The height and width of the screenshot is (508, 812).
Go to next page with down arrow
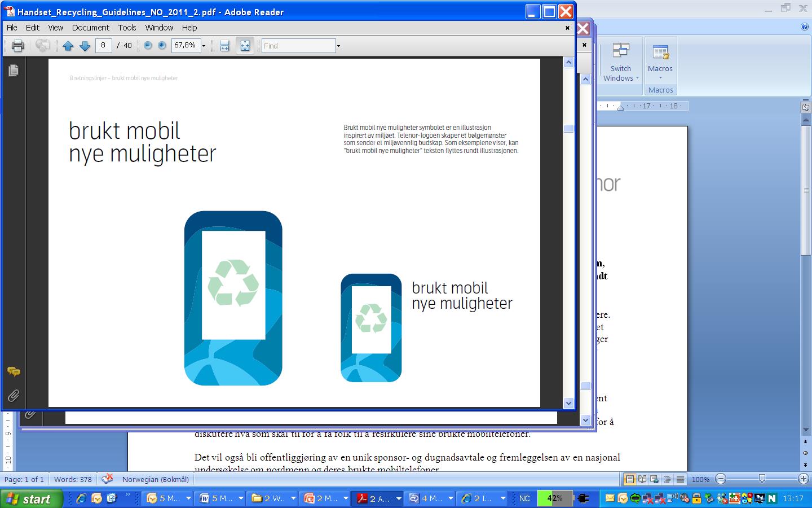pyautogui.click(x=85, y=46)
